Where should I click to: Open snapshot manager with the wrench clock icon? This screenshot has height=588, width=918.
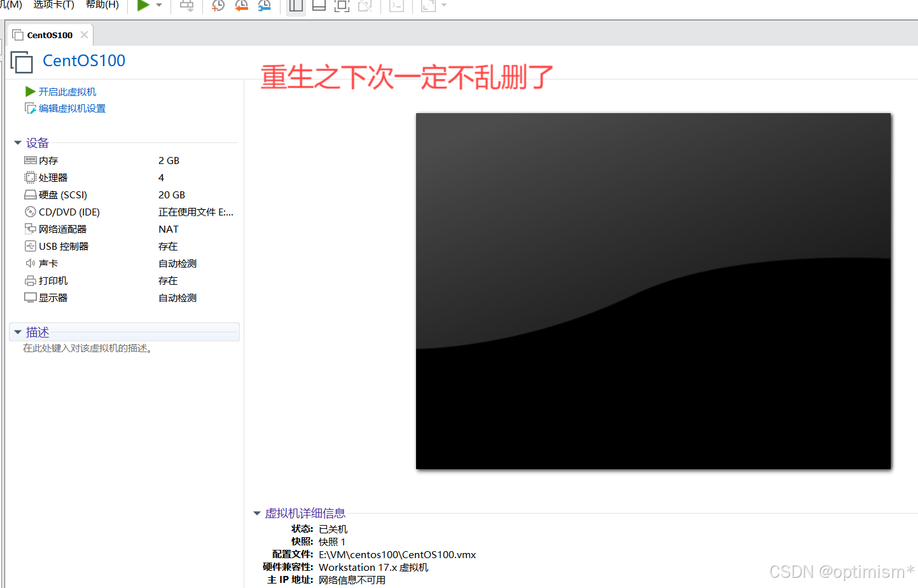(264, 6)
